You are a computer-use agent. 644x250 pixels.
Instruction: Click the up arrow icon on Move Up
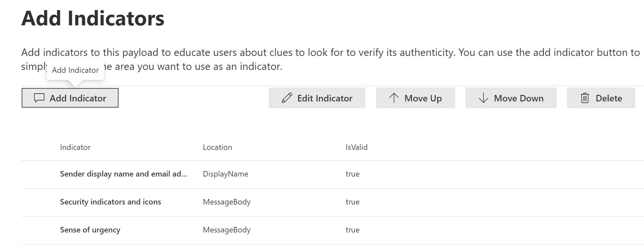[394, 98]
